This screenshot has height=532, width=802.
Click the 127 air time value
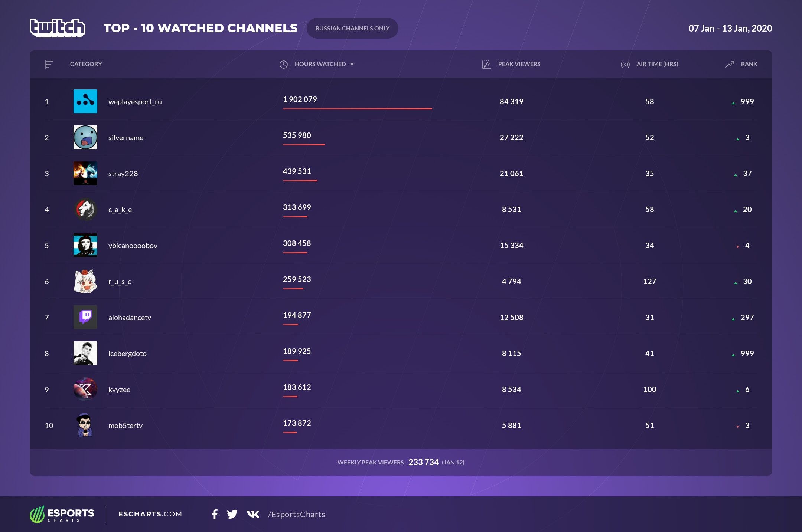pyautogui.click(x=649, y=282)
